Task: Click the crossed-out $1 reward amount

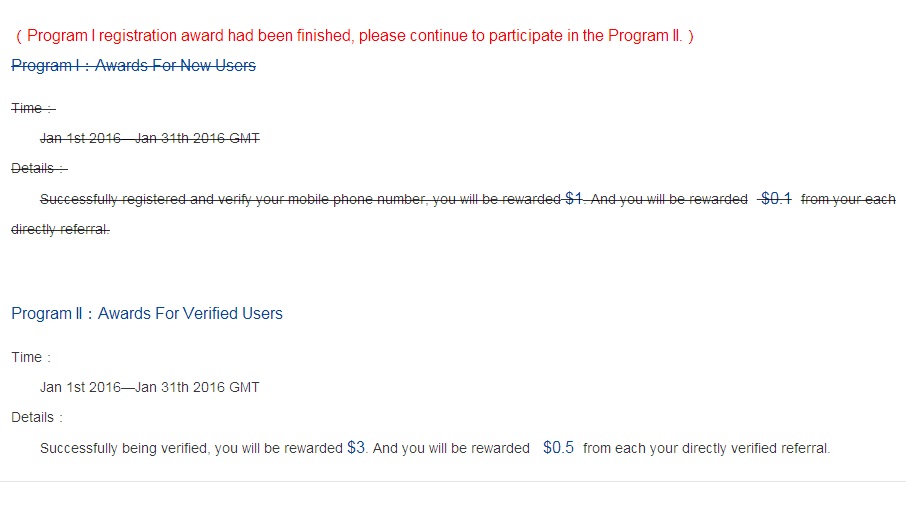Action: (x=574, y=199)
